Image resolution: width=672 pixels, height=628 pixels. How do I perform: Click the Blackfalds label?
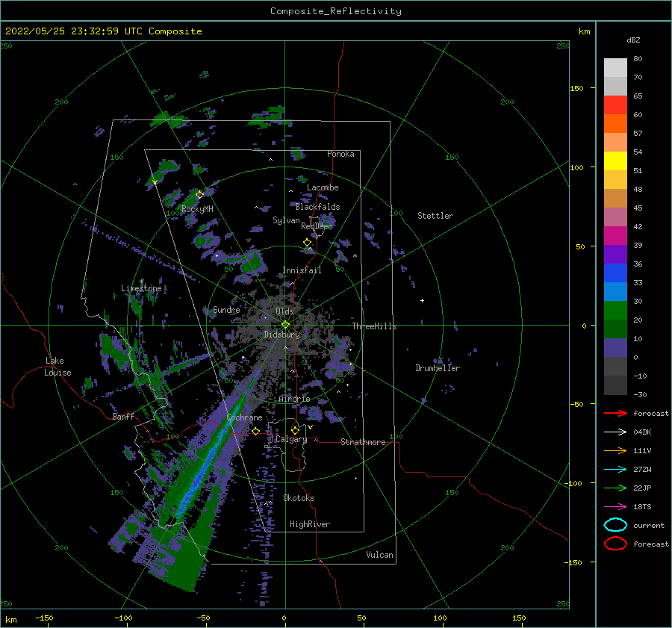pos(317,207)
